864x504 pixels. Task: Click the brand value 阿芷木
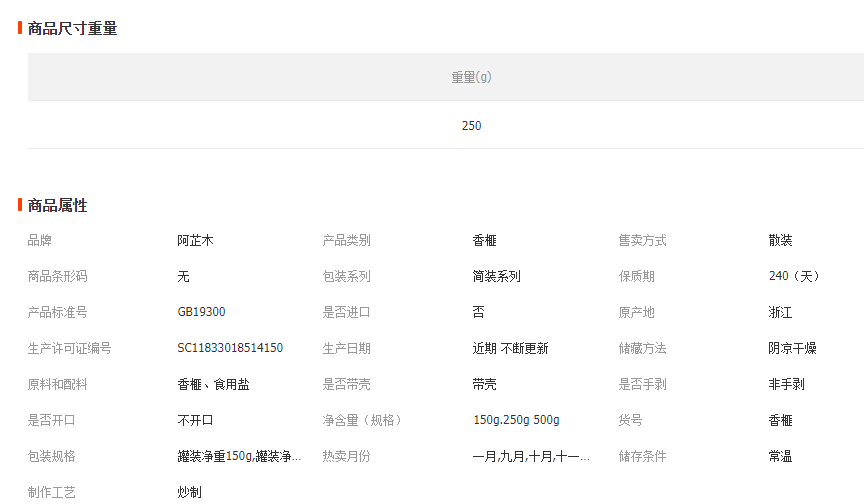point(196,240)
